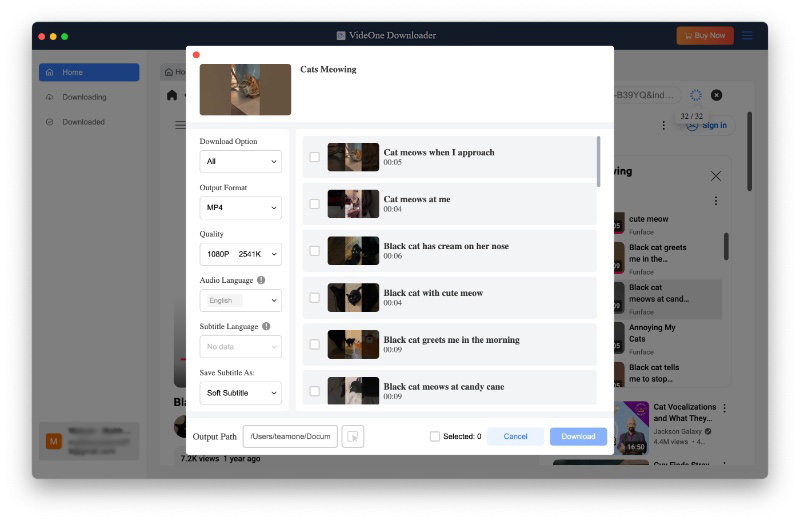The image size is (800, 521).
Task: Click the Buy Now button
Action: click(x=705, y=35)
